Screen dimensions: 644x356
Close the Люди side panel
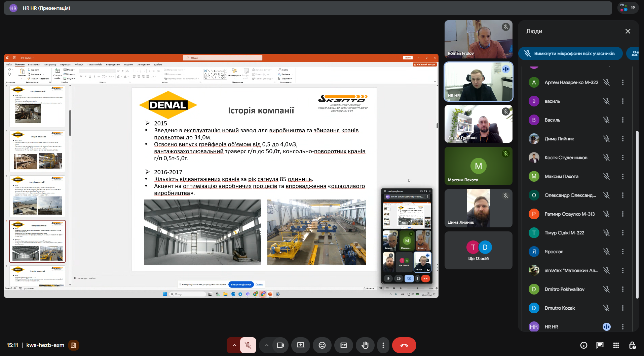(x=628, y=31)
